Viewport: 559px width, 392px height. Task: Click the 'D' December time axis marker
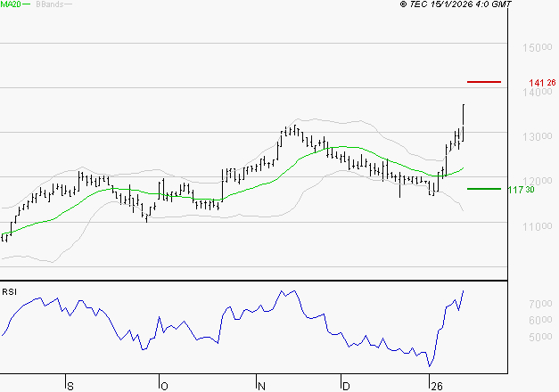point(345,384)
